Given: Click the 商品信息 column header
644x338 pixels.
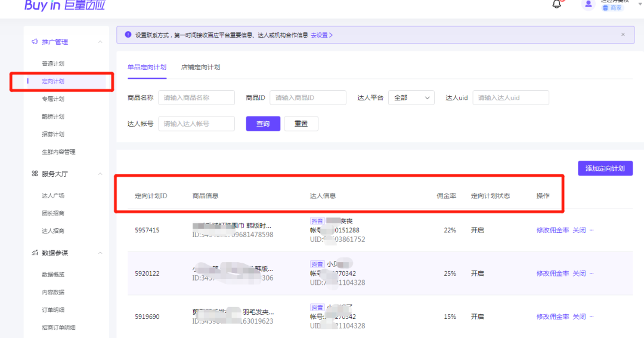Looking at the screenshot, I should tap(205, 196).
